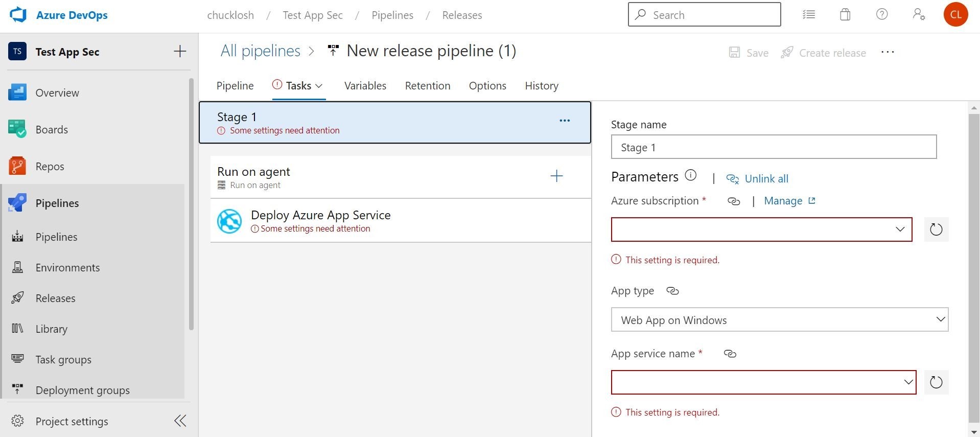Refresh the Azure subscription list
Screen dimensions: 980x437
click(936, 229)
